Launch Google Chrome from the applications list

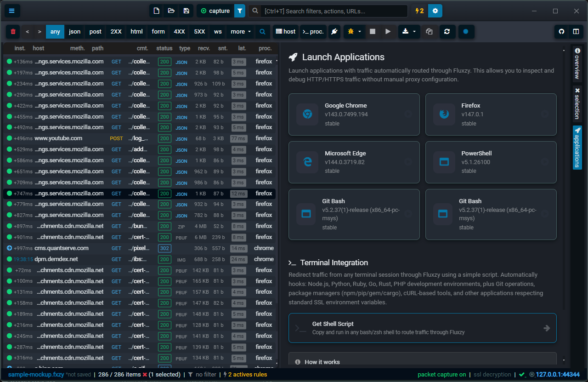click(354, 114)
